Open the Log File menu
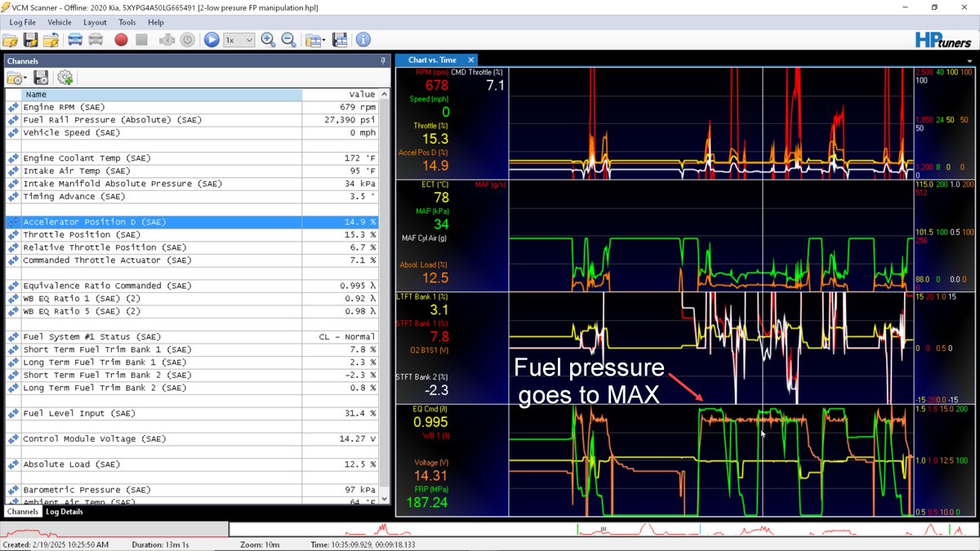This screenshot has width=980, height=551. coord(22,22)
